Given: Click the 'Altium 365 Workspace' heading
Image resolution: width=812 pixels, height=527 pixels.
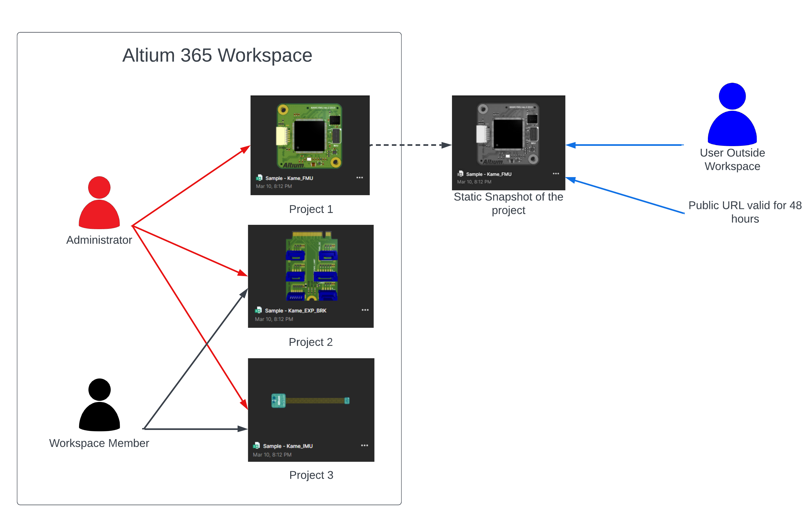Looking at the screenshot, I should (x=217, y=55).
